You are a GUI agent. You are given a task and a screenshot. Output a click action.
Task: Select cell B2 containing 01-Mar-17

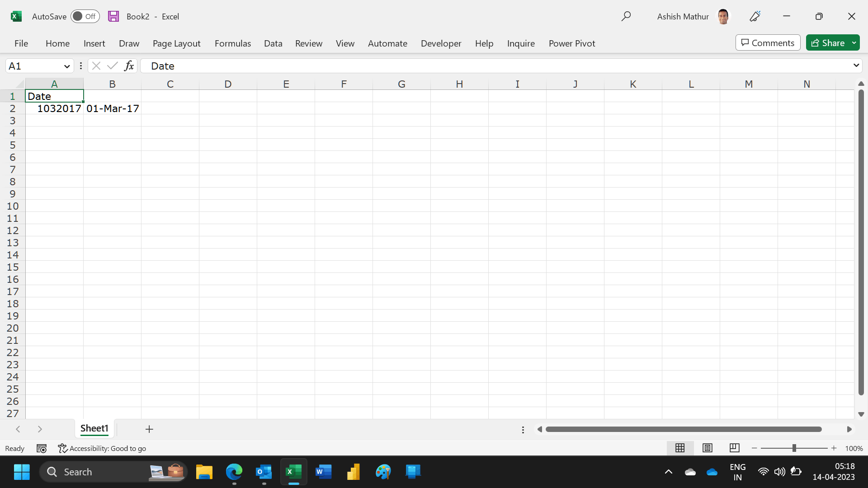click(x=112, y=108)
